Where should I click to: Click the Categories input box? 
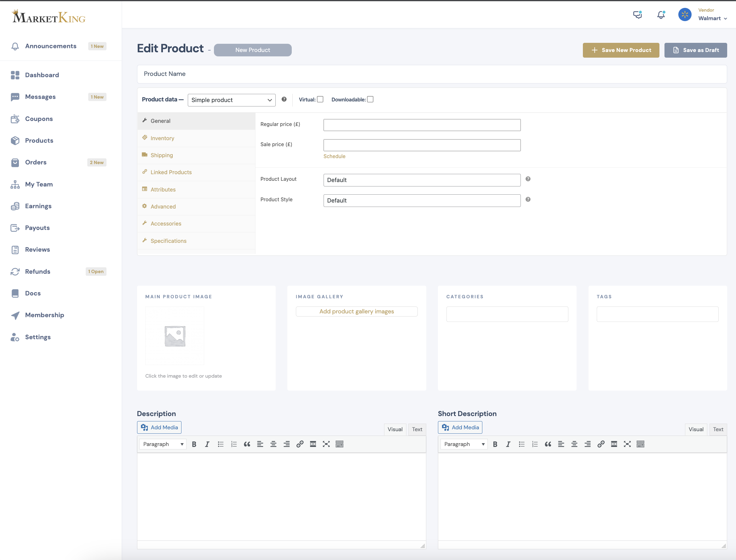[x=507, y=314]
